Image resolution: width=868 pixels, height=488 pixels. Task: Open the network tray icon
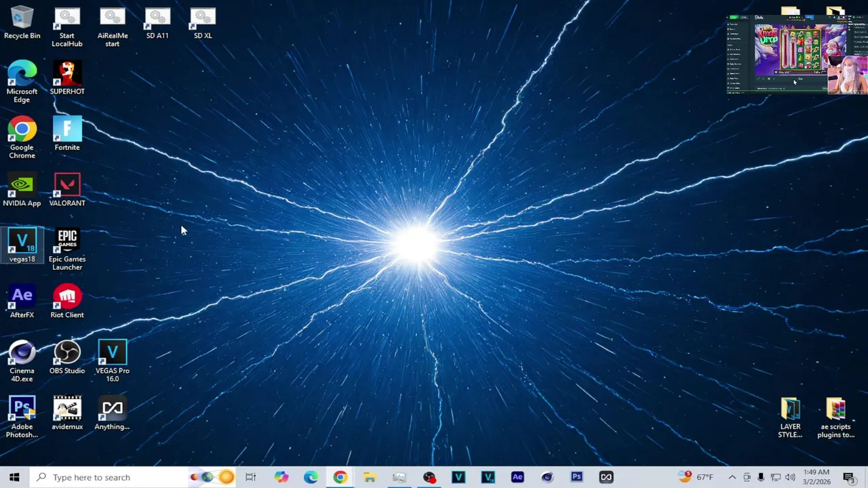click(x=776, y=477)
